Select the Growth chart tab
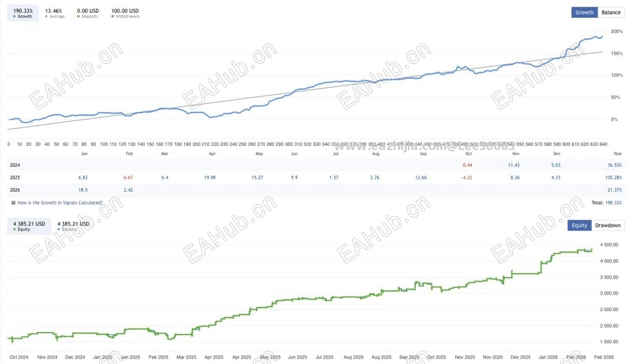 click(x=584, y=12)
